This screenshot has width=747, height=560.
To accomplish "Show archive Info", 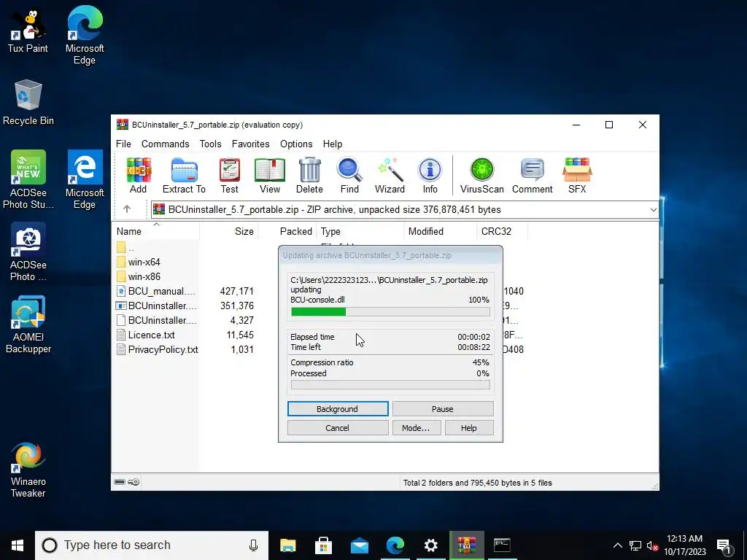I will pos(430,175).
